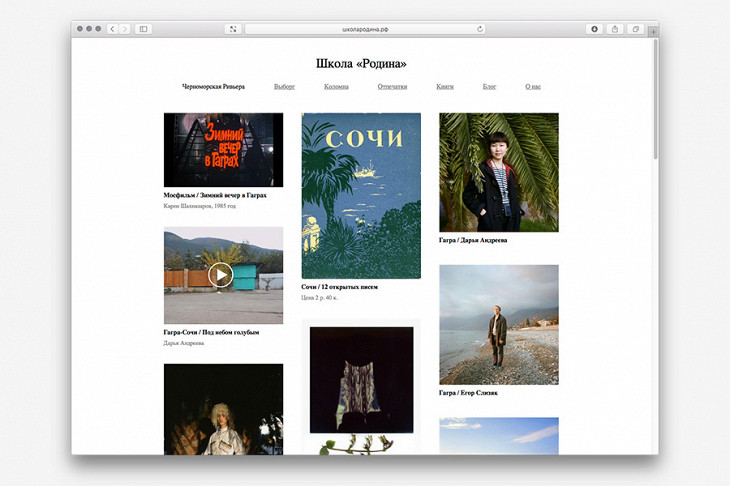This screenshot has width=730, height=486.
Task: Play the Гагра-Сочи video
Action: click(x=221, y=274)
